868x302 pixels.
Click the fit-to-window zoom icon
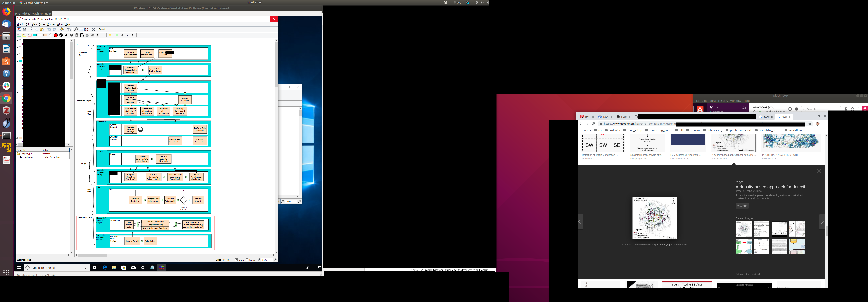[x=87, y=29]
